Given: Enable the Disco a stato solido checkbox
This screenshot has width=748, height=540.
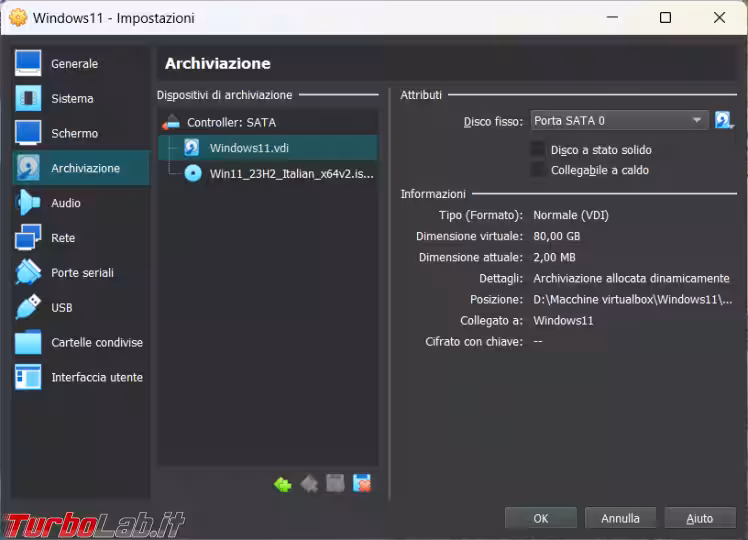Looking at the screenshot, I should (x=538, y=149).
